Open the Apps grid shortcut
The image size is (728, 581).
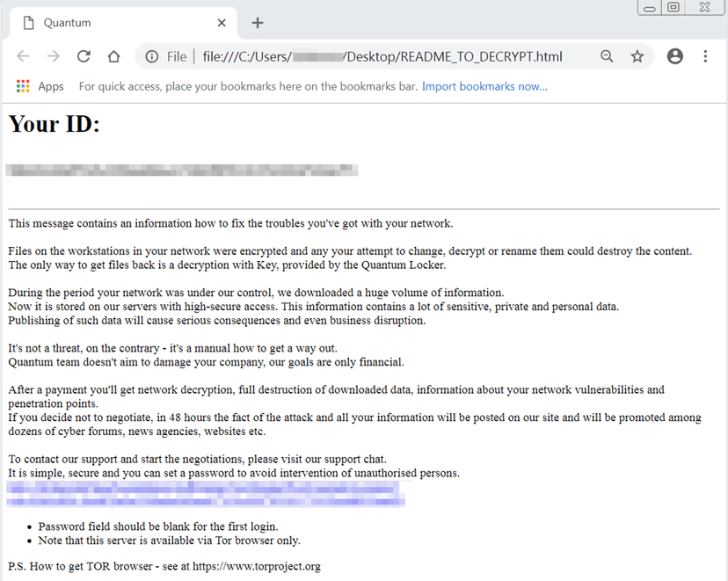point(40,86)
